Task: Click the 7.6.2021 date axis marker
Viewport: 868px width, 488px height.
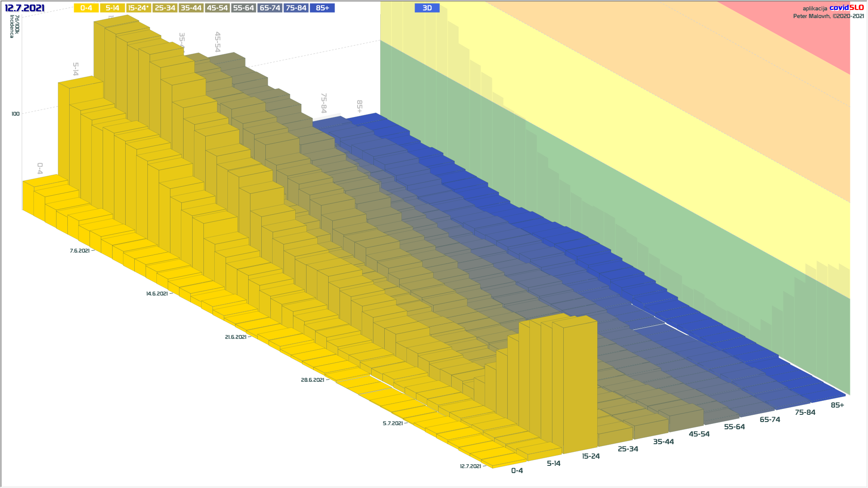Action: click(80, 251)
